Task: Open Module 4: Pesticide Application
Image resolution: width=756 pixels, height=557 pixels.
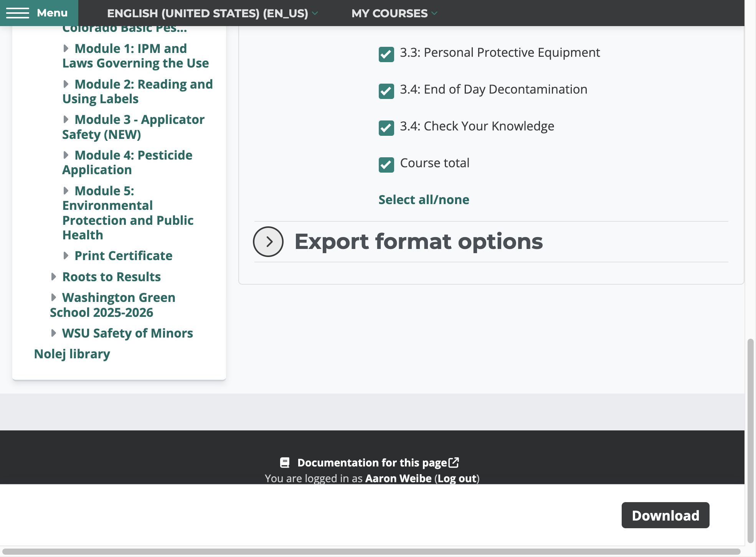Action: pyautogui.click(x=127, y=162)
